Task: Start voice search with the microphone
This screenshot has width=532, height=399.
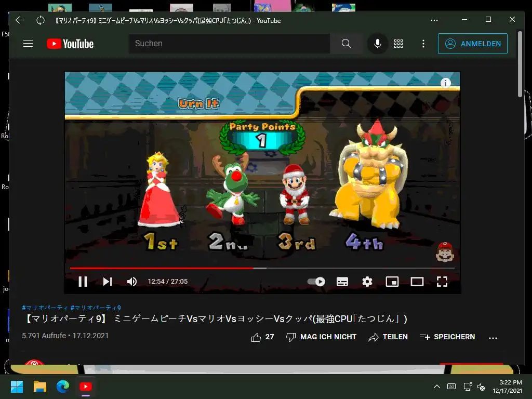Action: pyautogui.click(x=378, y=44)
